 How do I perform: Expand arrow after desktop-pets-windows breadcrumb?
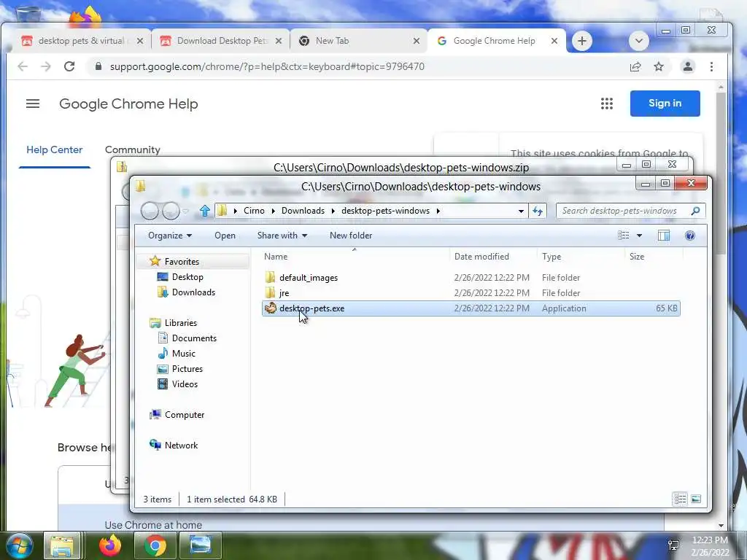[438, 211]
